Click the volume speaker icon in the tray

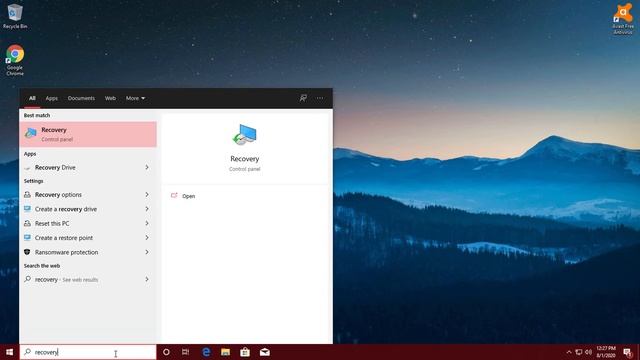point(588,352)
